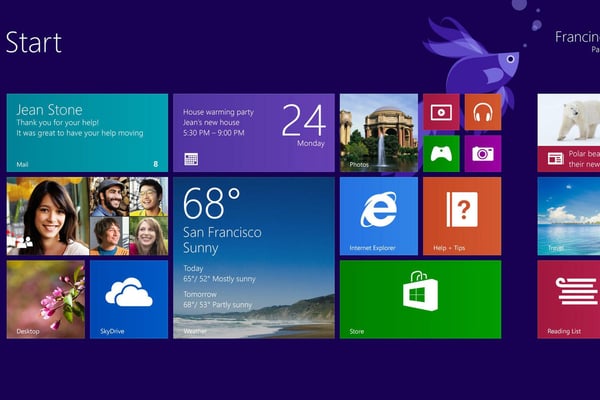The width and height of the screenshot is (600, 400).
Task: Click the woman's large portrait in People tile
Action: click(x=47, y=216)
